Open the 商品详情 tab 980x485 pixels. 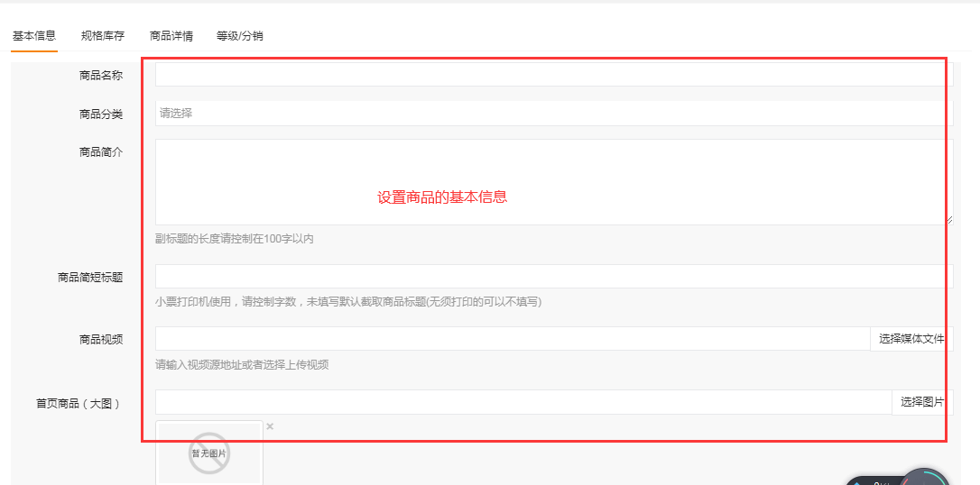coord(171,35)
